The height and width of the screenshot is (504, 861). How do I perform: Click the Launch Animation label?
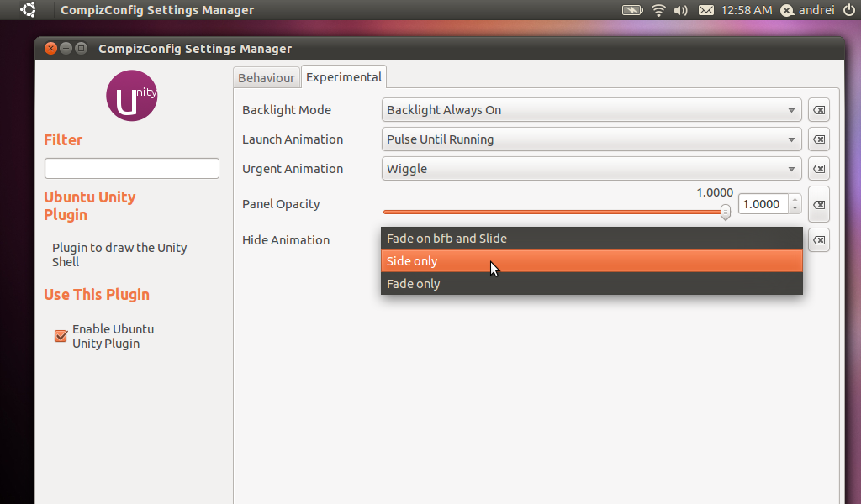click(293, 139)
